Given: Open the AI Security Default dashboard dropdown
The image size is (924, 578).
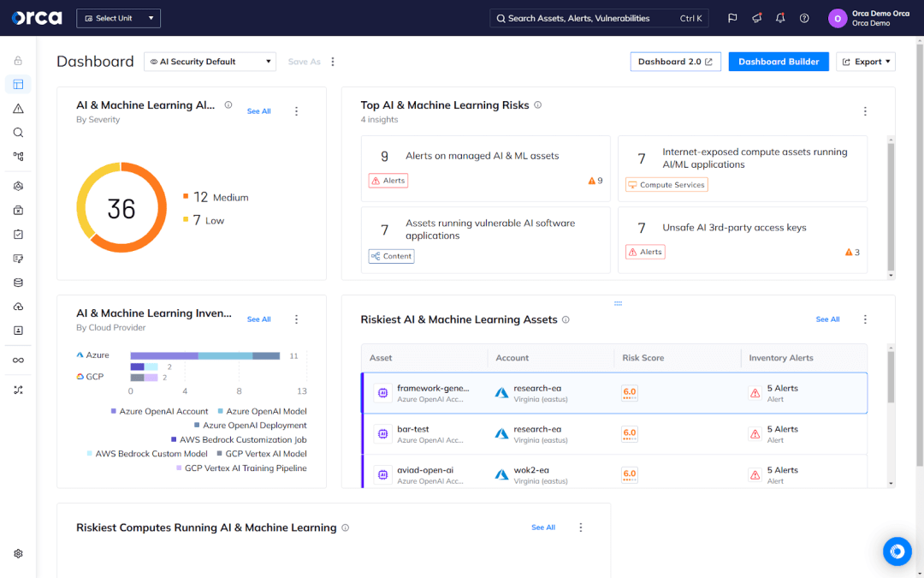Looking at the screenshot, I should [x=210, y=62].
